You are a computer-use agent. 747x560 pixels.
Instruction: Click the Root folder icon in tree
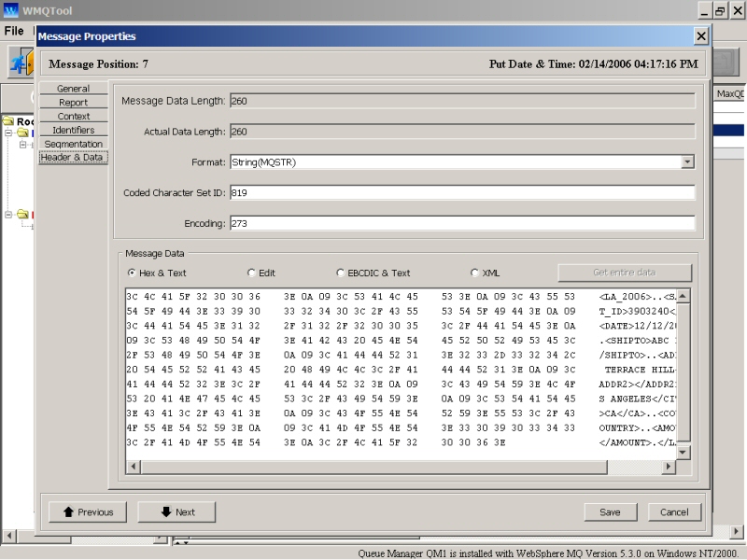(x=8, y=120)
